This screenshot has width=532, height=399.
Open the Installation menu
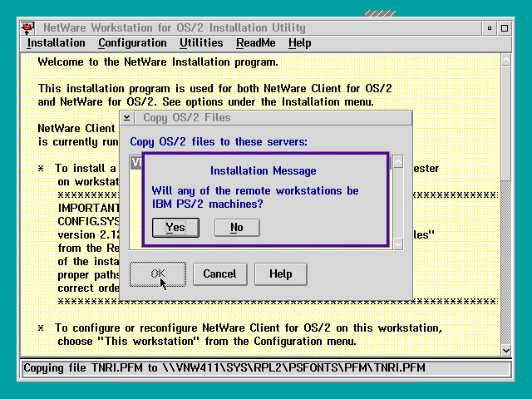click(56, 43)
